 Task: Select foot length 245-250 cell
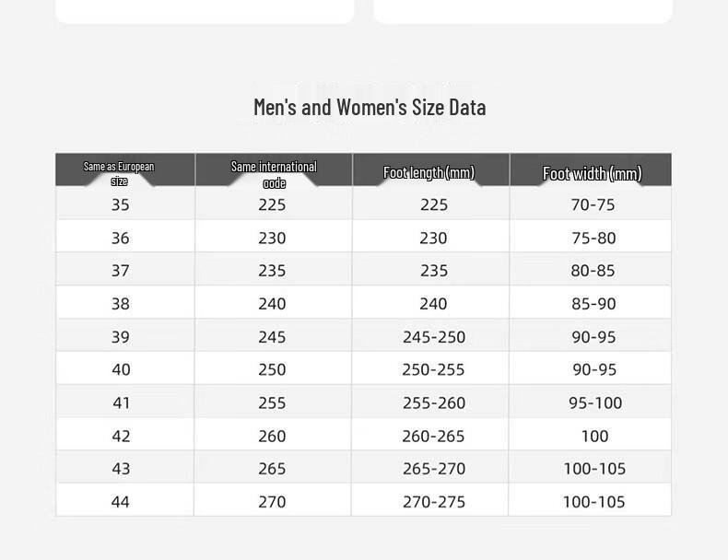click(430, 335)
